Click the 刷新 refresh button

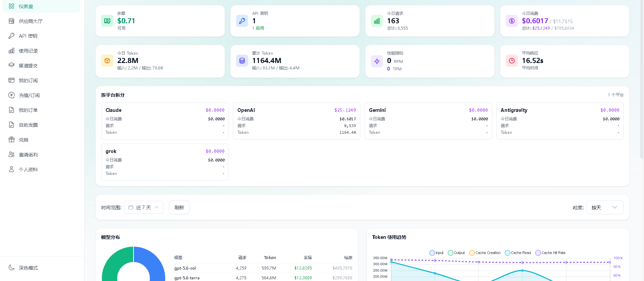(x=179, y=207)
